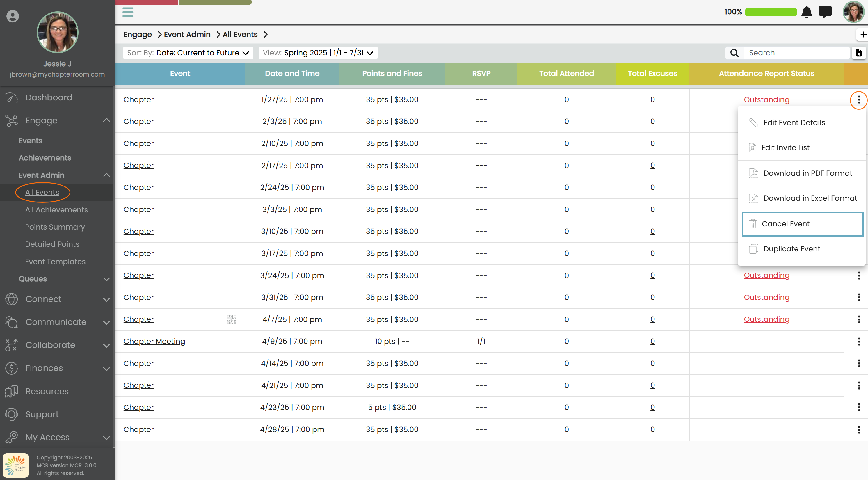Click the hamburger menu icon

click(128, 12)
